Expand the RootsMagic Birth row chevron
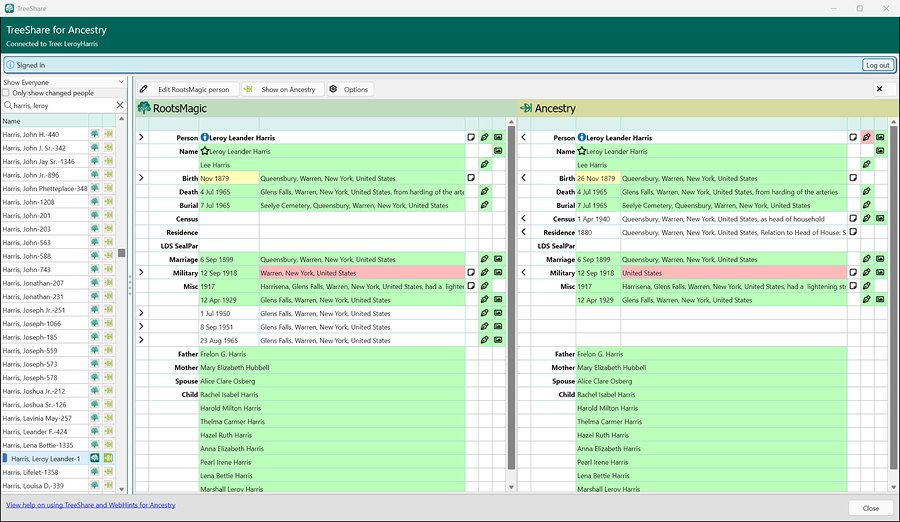 (141, 178)
